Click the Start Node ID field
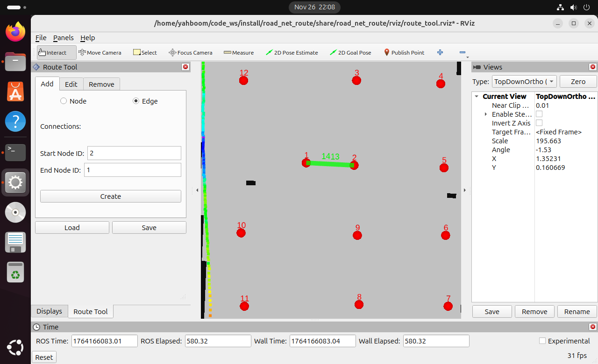Image resolution: width=598 pixels, height=364 pixels. point(134,153)
